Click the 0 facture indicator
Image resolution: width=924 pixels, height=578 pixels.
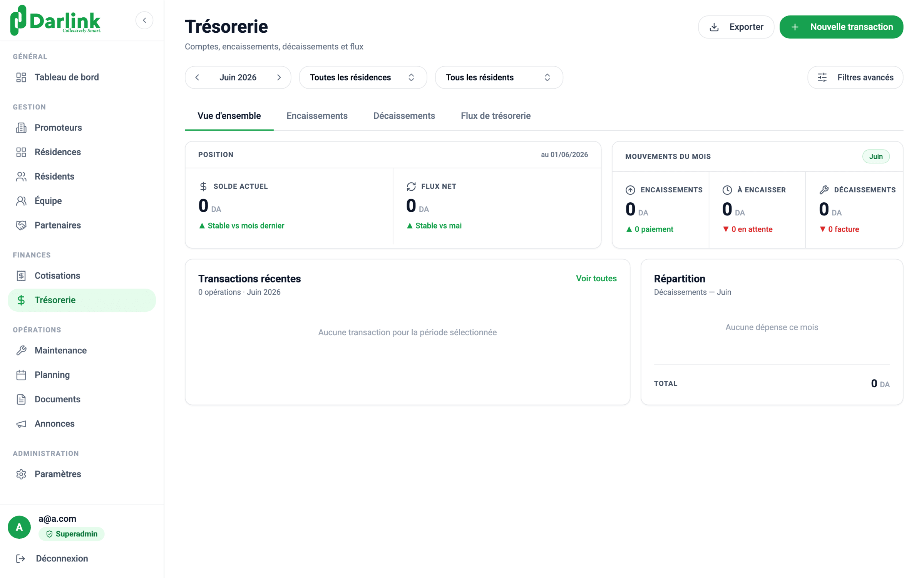click(x=839, y=230)
